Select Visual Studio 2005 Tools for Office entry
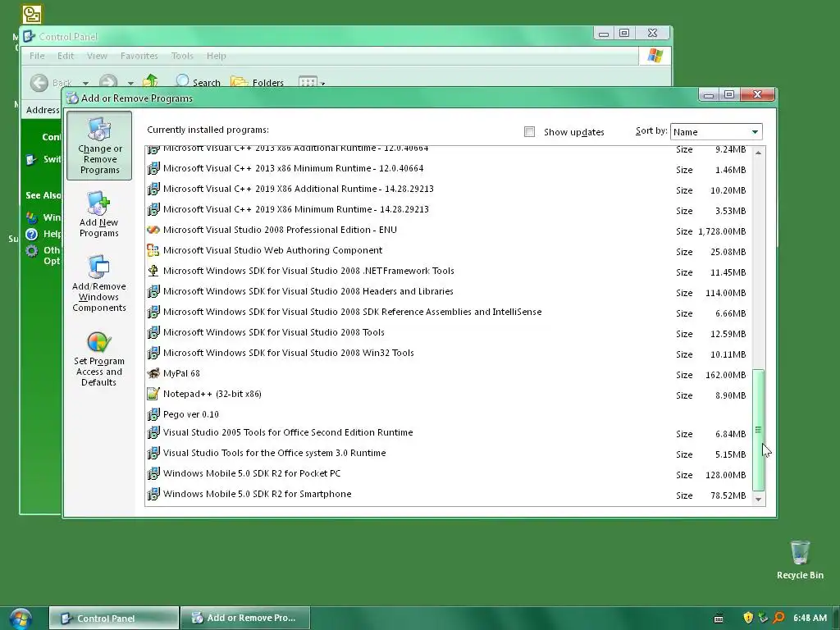This screenshot has width=840, height=630. [x=288, y=432]
